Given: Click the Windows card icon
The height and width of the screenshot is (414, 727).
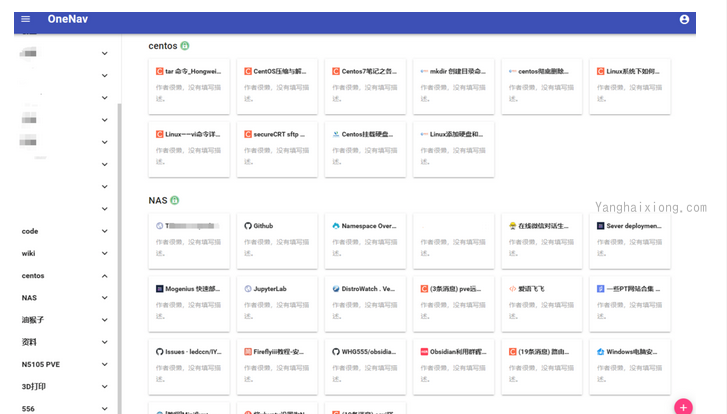Looking at the screenshot, I should (600, 352).
